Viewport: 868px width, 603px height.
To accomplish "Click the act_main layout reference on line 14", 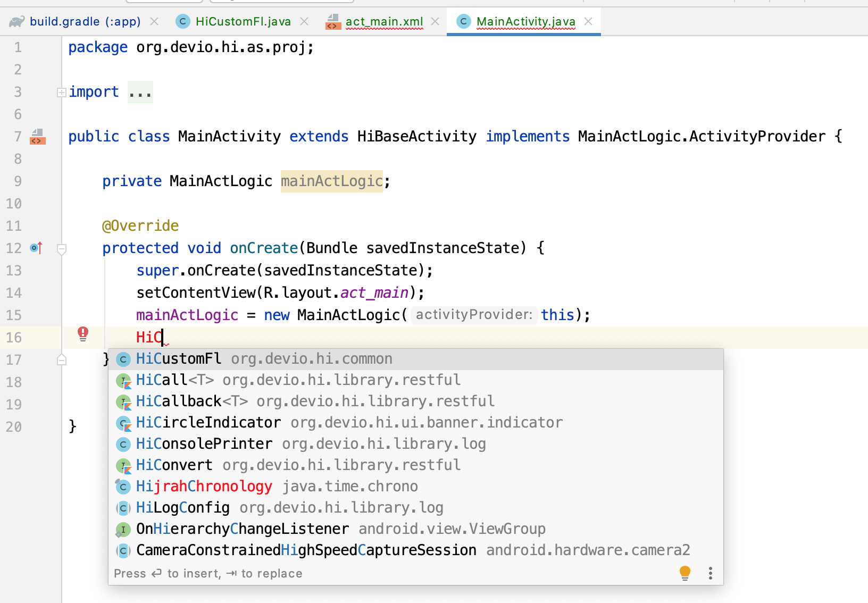I will coord(374,293).
